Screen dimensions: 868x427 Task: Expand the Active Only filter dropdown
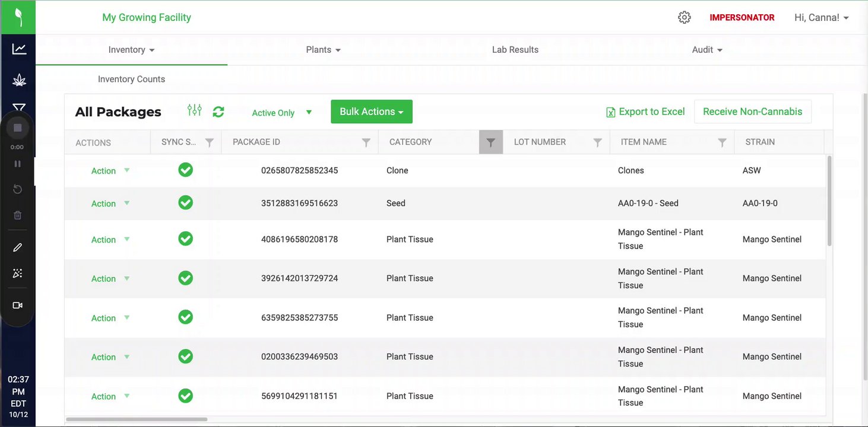point(282,113)
